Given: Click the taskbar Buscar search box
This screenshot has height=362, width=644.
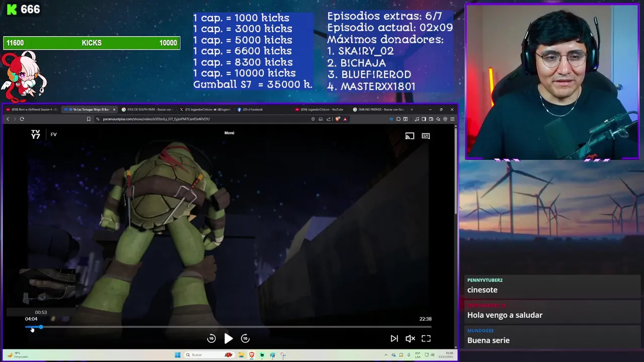Looking at the screenshot, I should (209, 355).
